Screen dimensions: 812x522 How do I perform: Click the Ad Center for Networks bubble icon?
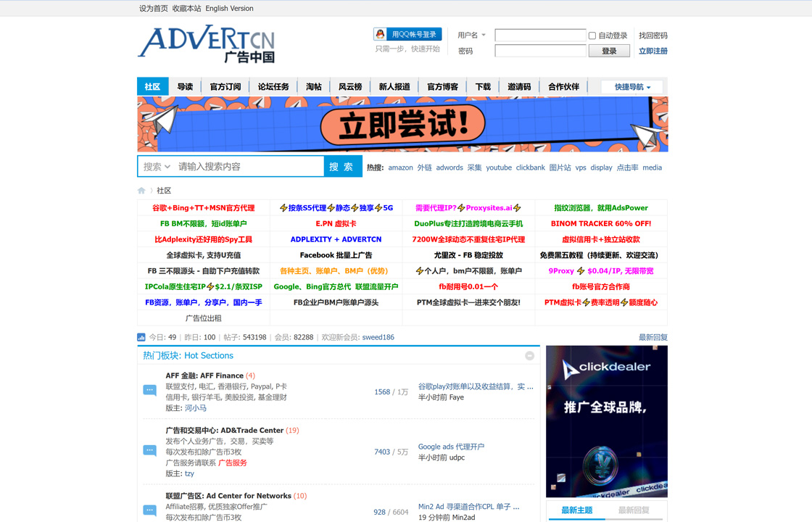pos(149,510)
